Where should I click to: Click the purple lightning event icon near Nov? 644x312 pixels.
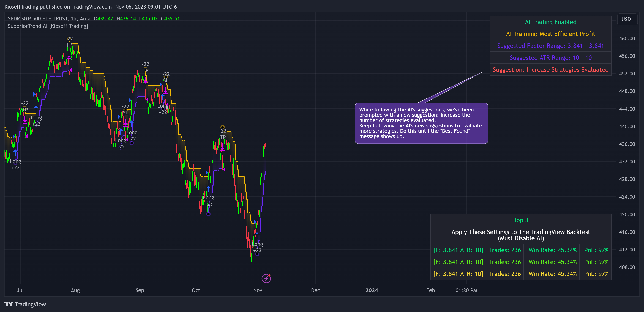(x=266, y=278)
